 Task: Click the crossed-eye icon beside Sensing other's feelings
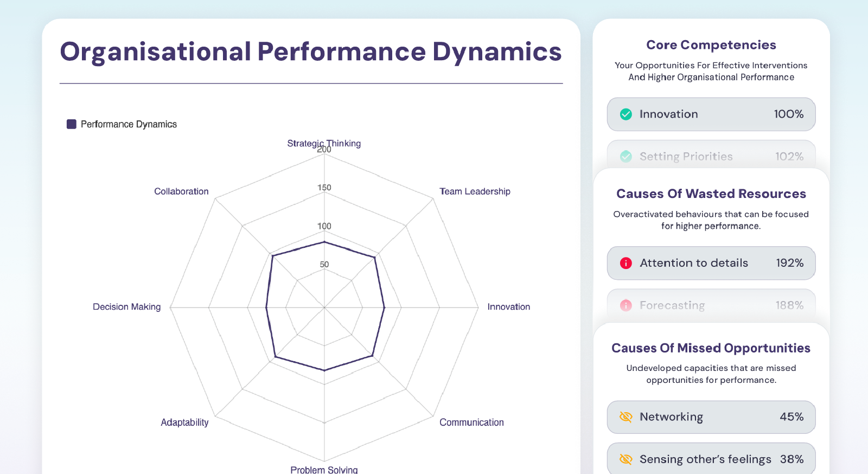626,459
